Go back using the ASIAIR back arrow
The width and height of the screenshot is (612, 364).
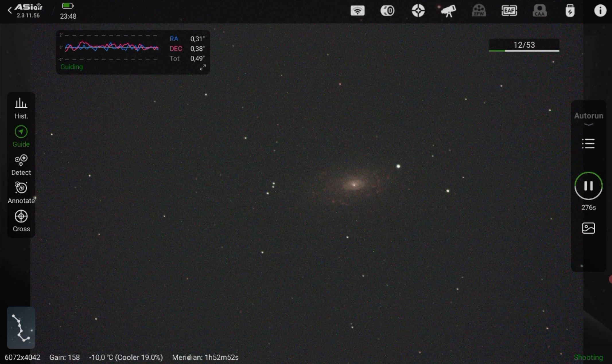(x=10, y=11)
